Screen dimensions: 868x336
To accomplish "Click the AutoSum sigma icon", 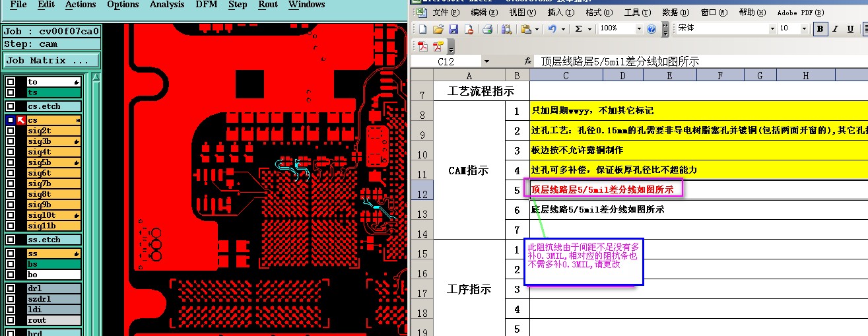I will pos(578,29).
